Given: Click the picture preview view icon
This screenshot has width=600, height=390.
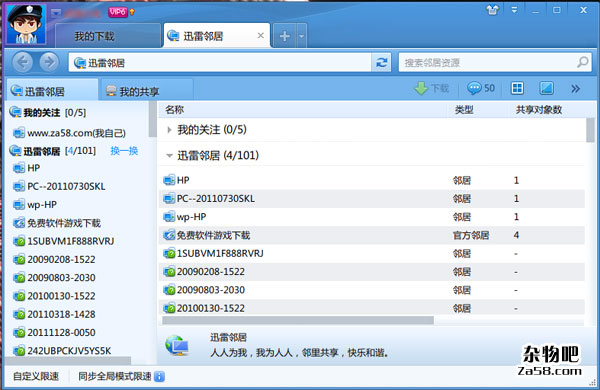Looking at the screenshot, I should (546, 88).
